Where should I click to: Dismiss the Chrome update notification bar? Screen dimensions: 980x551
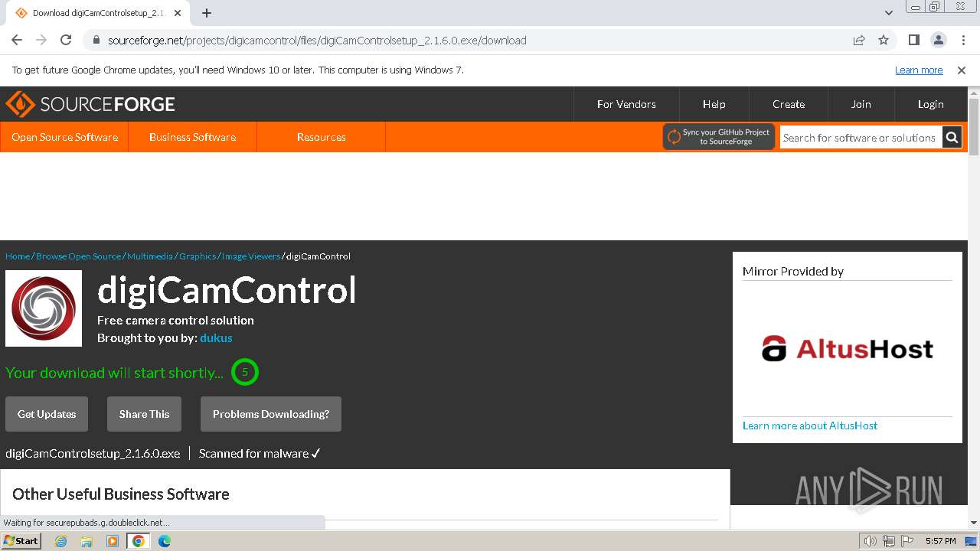tap(962, 70)
